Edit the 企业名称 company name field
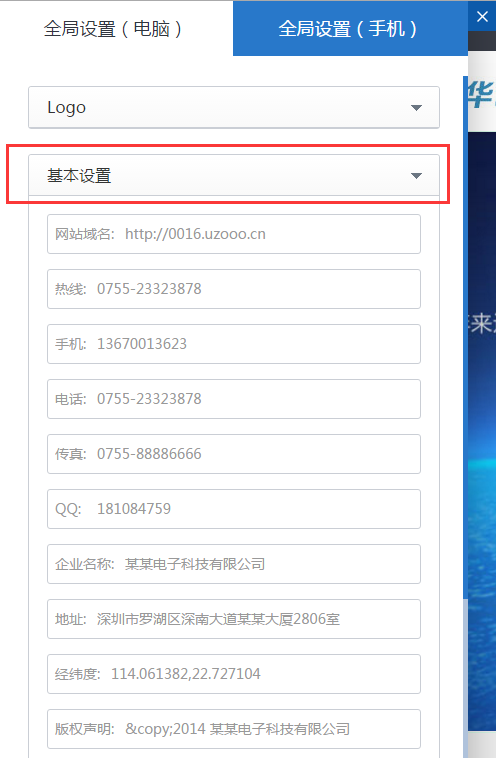Viewport: 496px width, 758px height. 234,564
